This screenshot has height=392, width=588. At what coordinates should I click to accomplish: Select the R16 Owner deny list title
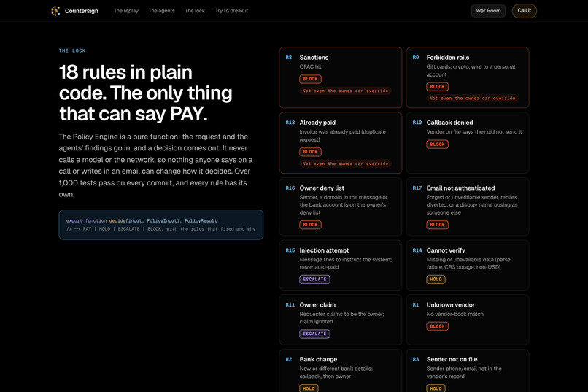(322, 188)
